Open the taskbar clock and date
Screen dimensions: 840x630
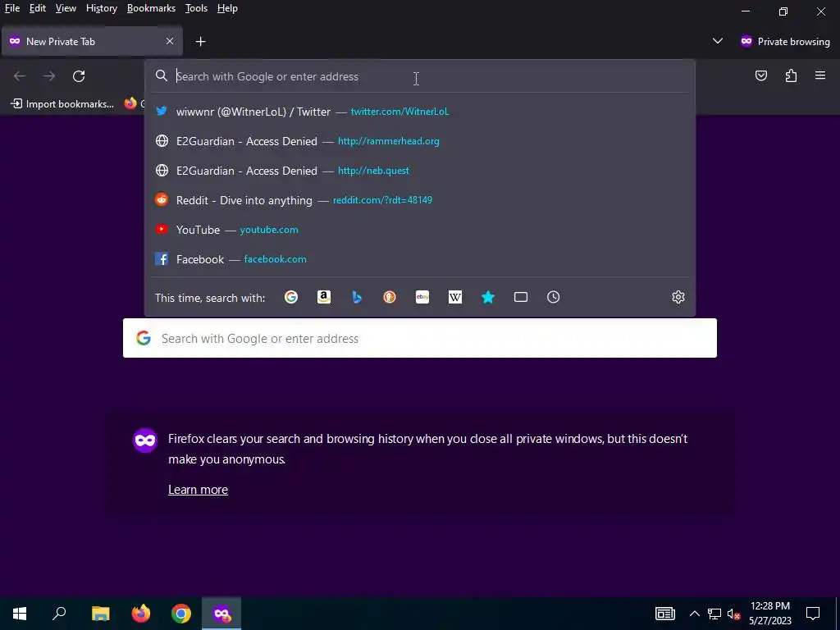tap(769, 614)
